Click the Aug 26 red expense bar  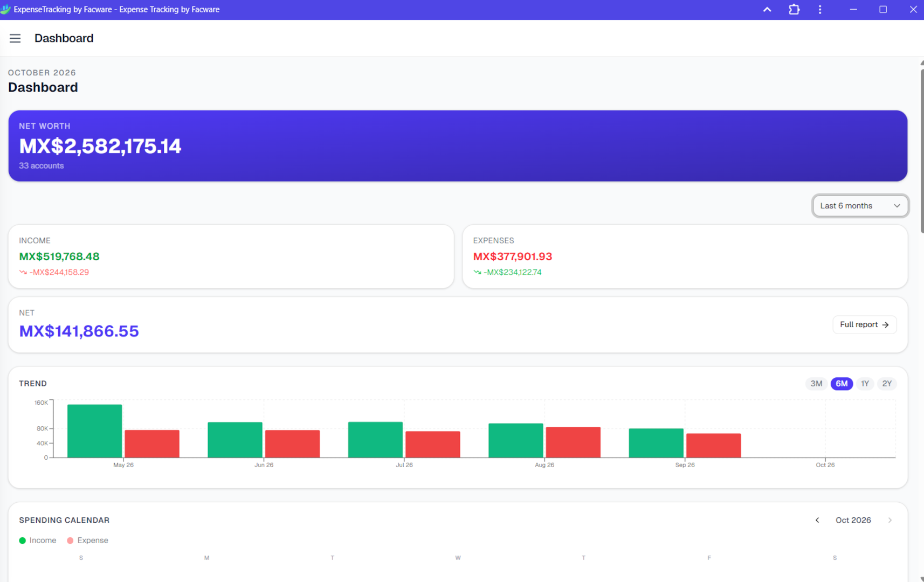(x=573, y=442)
